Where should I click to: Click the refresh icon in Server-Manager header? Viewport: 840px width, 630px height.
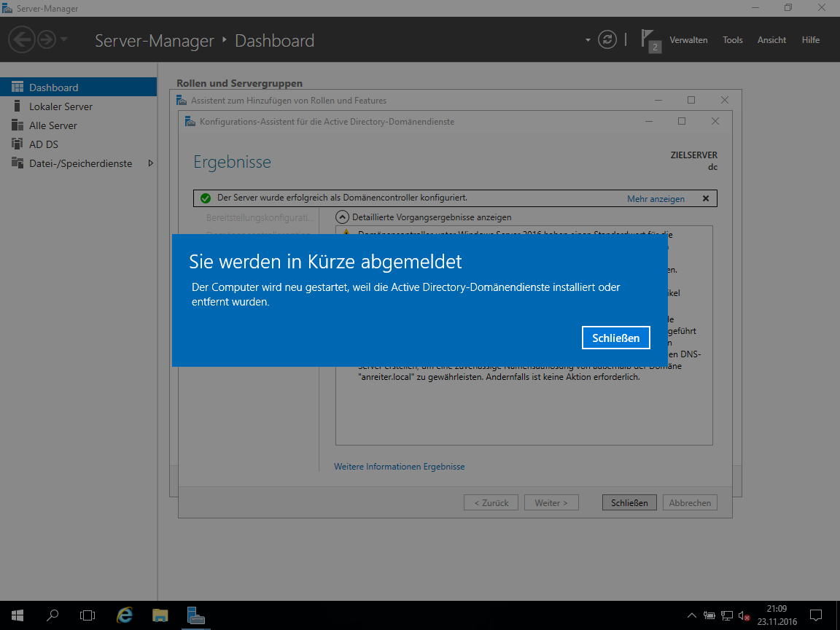point(607,39)
